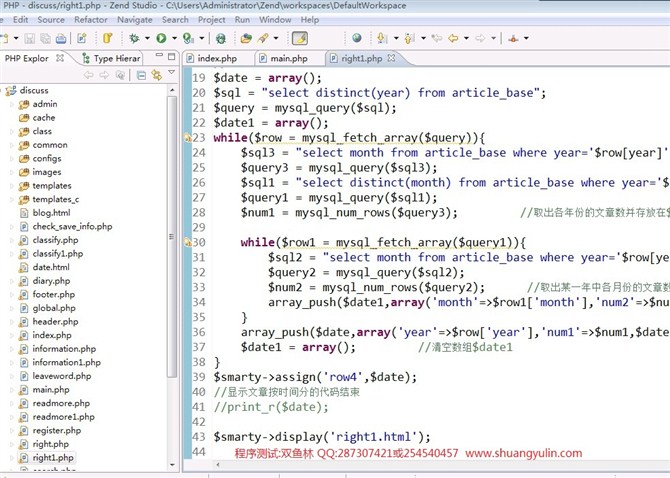Screen dimensions: 670x478
Task: Open the Navigate menu
Action: 135,20
